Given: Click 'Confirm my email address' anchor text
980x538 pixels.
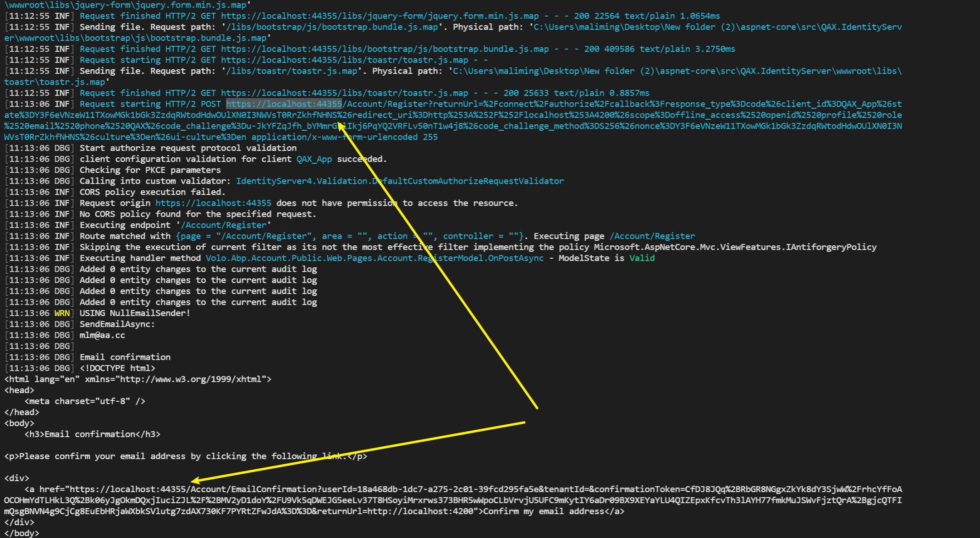Looking at the screenshot, I should pos(544,511).
